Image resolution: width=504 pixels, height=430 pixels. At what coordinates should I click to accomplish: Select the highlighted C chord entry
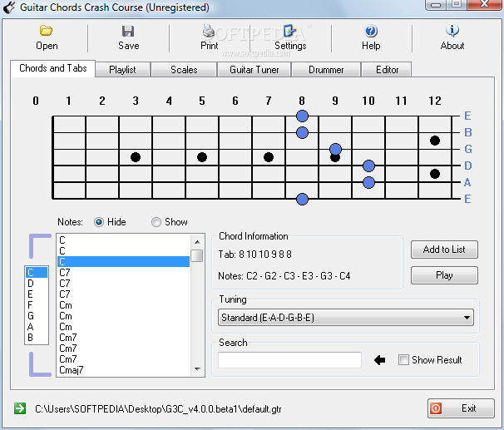click(x=123, y=262)
